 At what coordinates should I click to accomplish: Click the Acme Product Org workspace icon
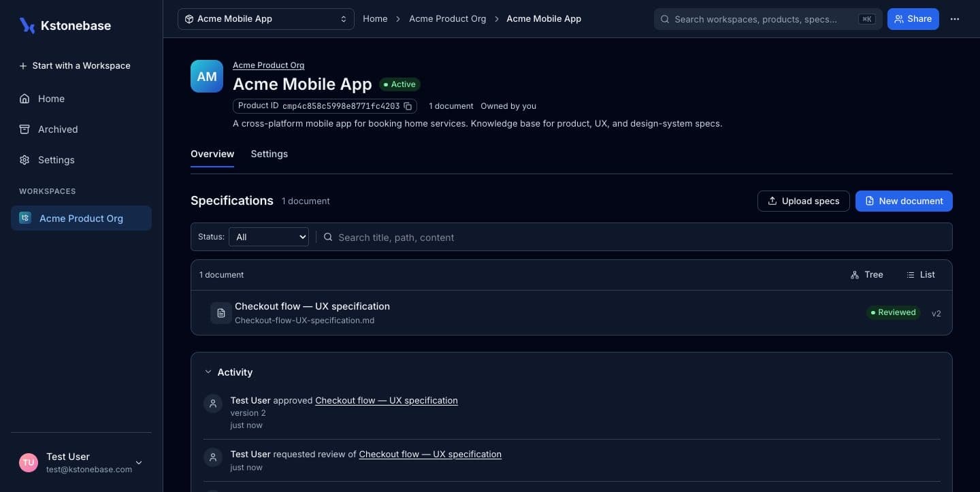point(25,218)
